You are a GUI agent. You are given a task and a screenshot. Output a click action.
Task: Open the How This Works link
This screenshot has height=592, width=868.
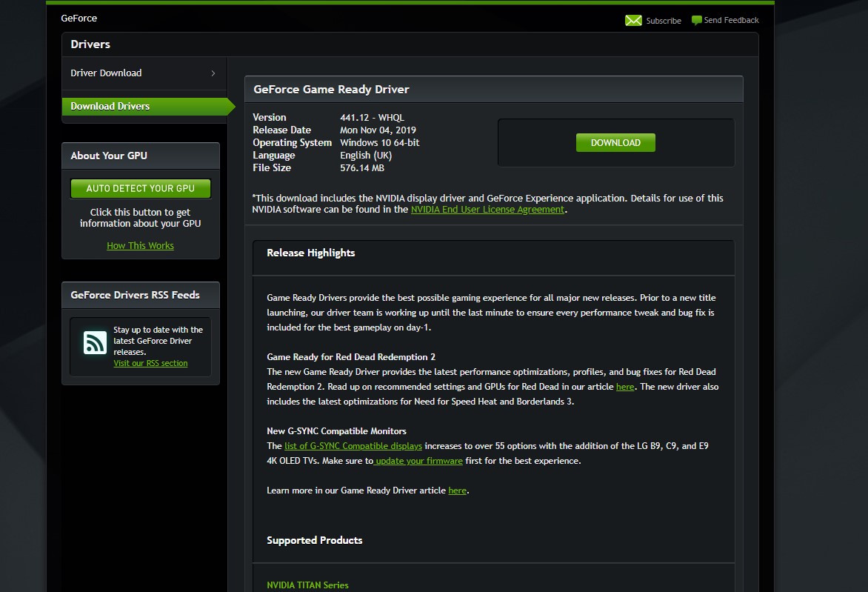click(140, 246)
